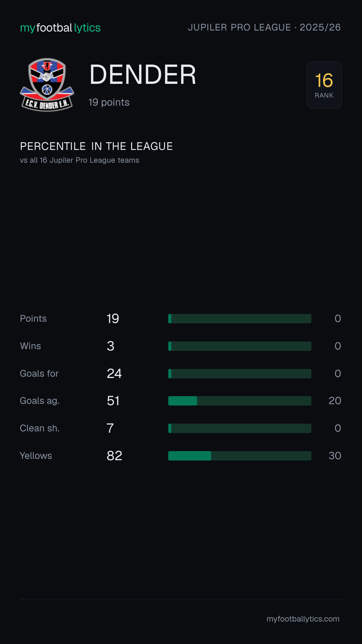Click the FCV Dender EH club crest

[x=47, y=85]
